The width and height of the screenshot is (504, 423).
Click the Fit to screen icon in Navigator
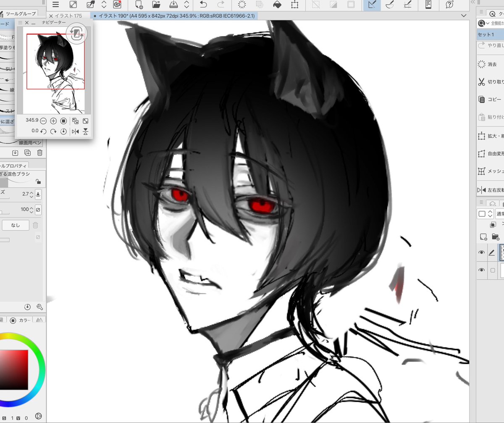tap(85, 121)
